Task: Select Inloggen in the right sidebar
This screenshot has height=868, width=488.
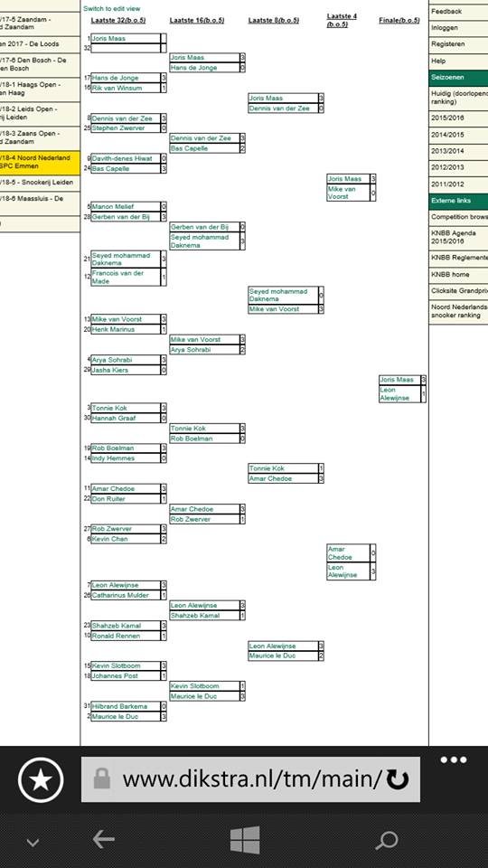Action: point(458,28)
